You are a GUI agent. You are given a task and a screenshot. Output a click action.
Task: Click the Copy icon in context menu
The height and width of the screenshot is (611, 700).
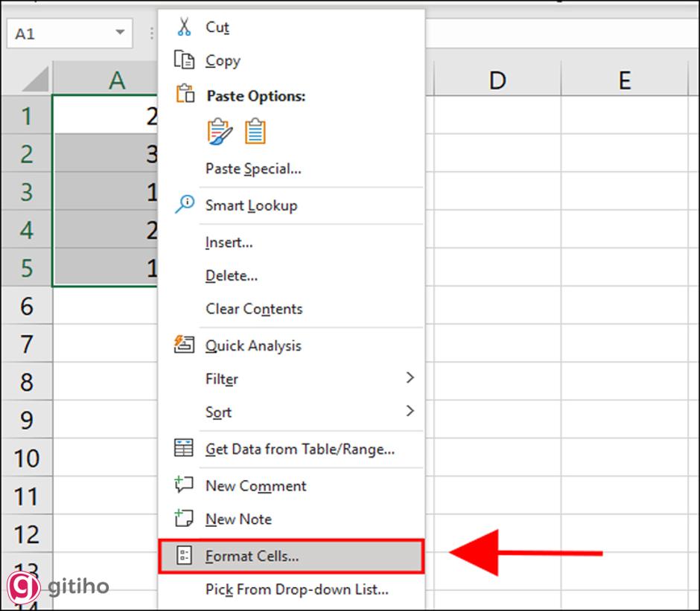(x=184, y=60)
